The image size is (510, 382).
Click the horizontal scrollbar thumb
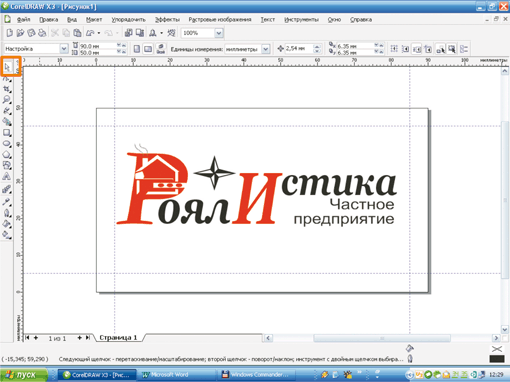click(x=382, y=338)
